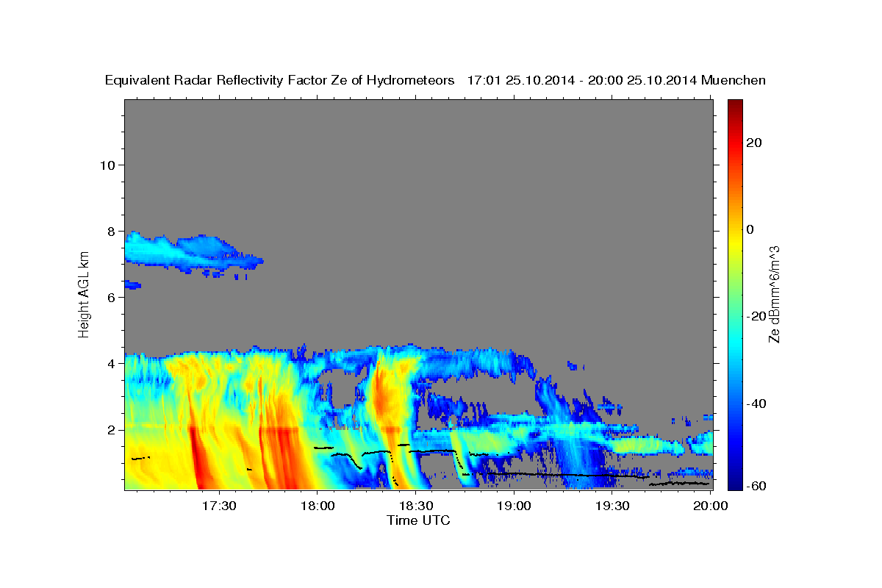Click the height tick label "4"

click(x=112, y=363)
